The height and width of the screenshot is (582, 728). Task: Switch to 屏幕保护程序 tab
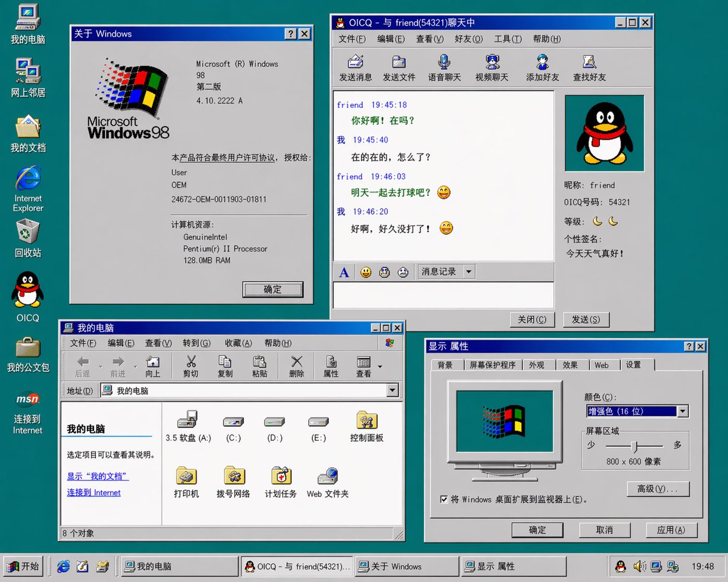[493, 365]
